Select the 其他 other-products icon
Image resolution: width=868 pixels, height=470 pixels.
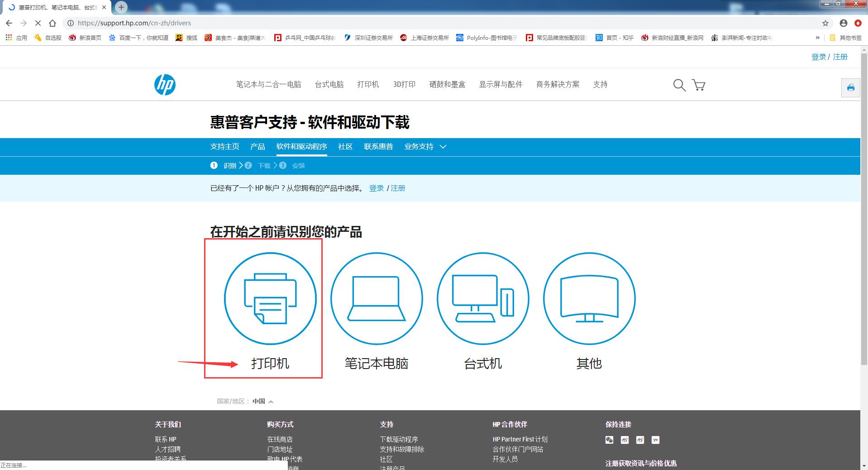pos(589,299)
